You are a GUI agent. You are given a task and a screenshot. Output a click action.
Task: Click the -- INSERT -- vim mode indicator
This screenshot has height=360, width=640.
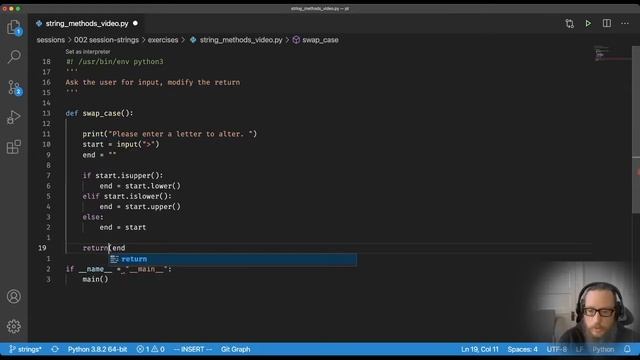coord(193,349)
